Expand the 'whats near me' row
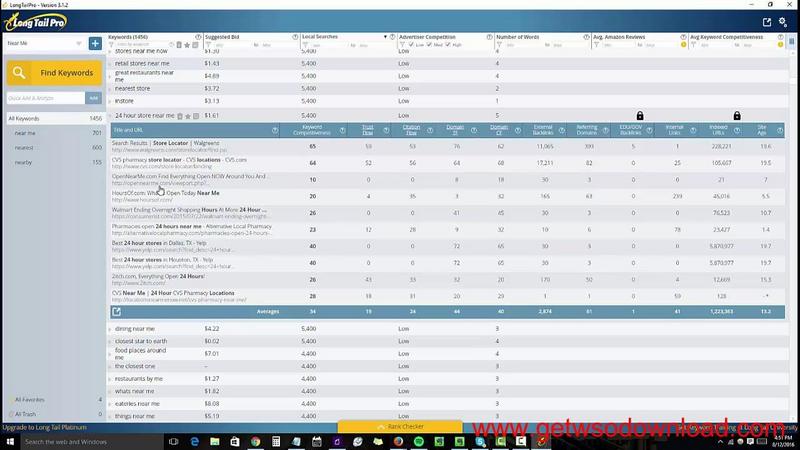Screen dimensions: 800x450 click(110, 392)
